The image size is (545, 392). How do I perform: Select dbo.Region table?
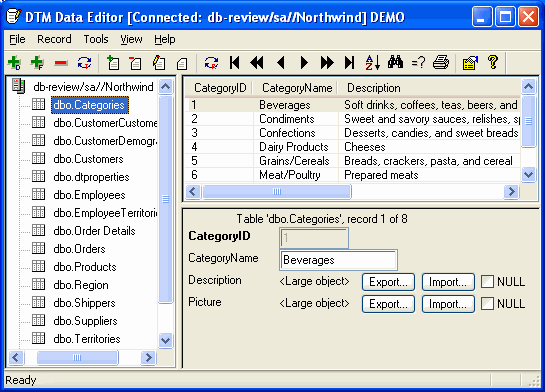point(81,285)
